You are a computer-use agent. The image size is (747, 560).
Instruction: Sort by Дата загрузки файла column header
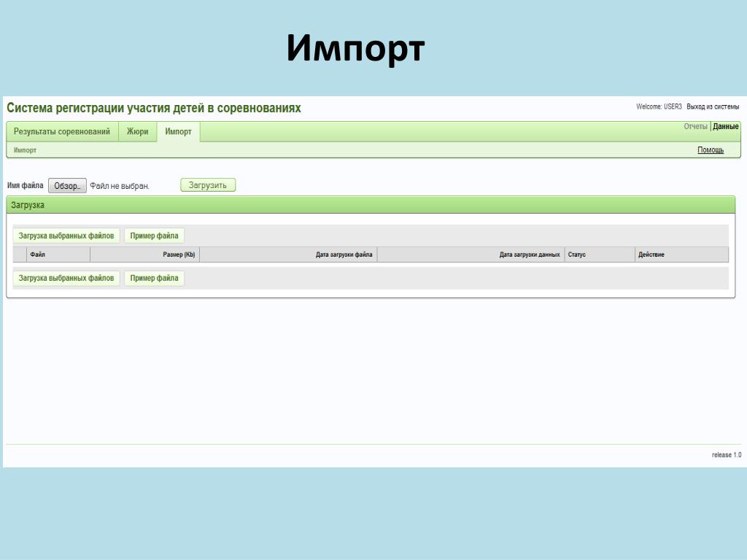click(288, 254)
